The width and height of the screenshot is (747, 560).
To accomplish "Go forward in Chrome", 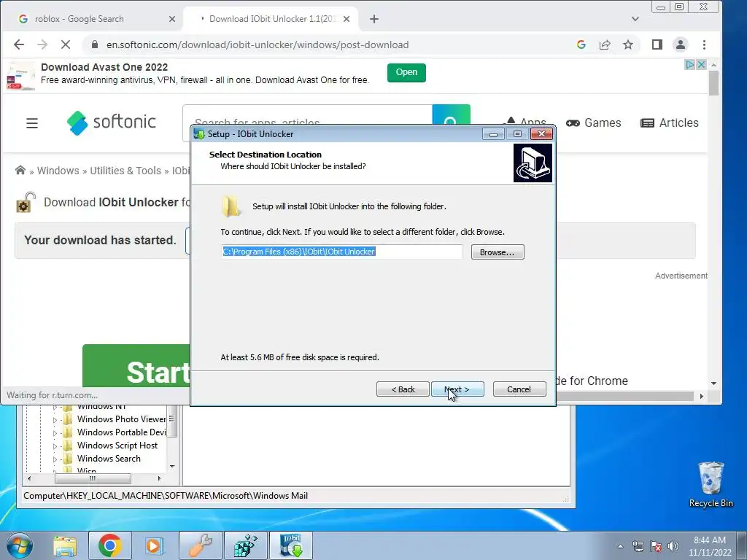I will (x=42, y=44).
